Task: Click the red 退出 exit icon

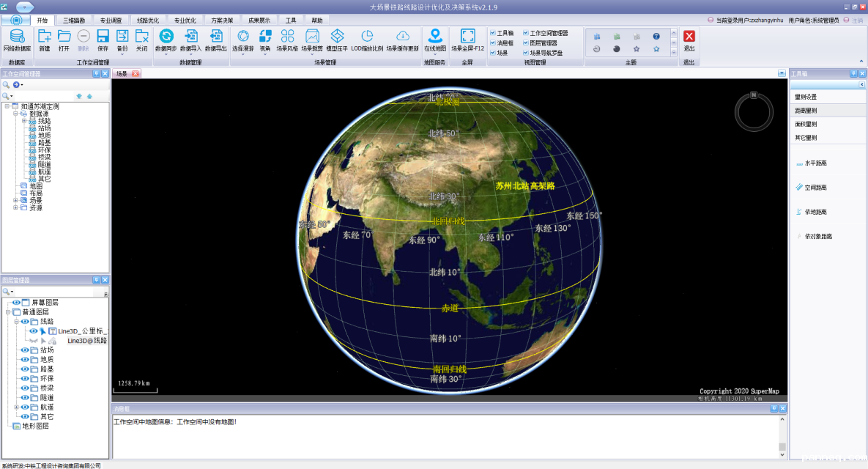Action: [x=689, y=37]
